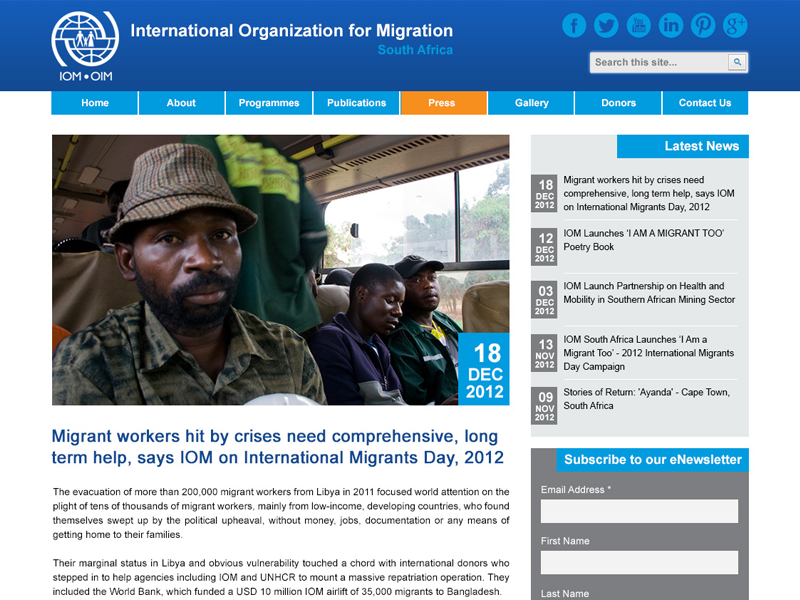The height and width of the screenshot is (600, 800).
Task: Focus the Email Address input field
Action: (x=639, y=511)
